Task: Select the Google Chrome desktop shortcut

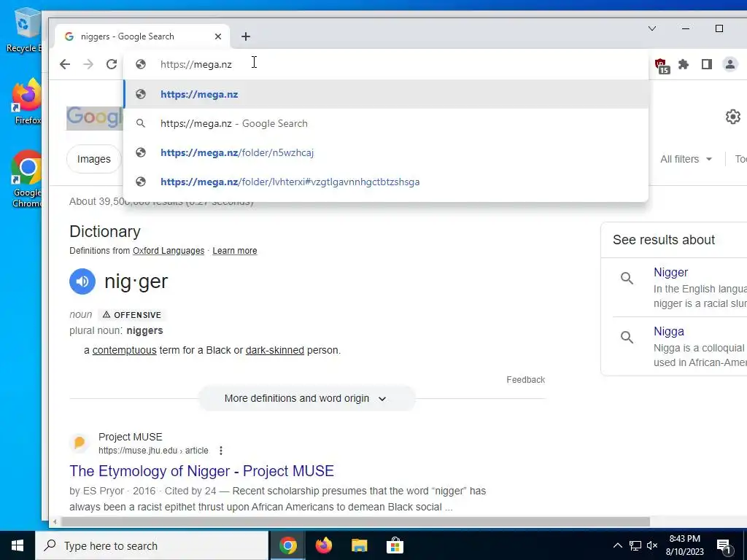Action: coord(26,179)
